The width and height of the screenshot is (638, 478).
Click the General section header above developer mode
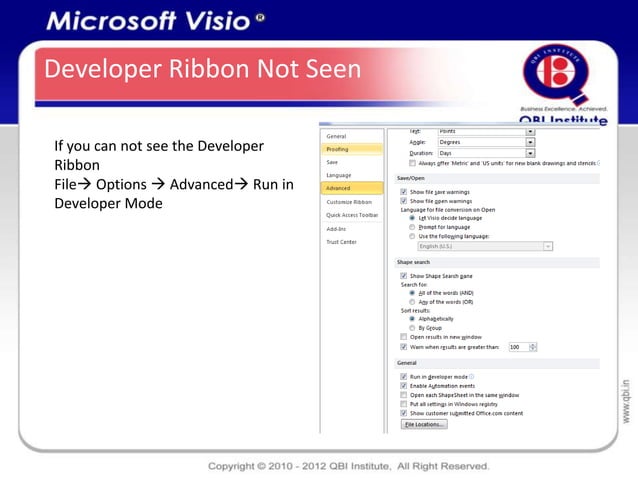pyautogui.click(x=497, y=363)
